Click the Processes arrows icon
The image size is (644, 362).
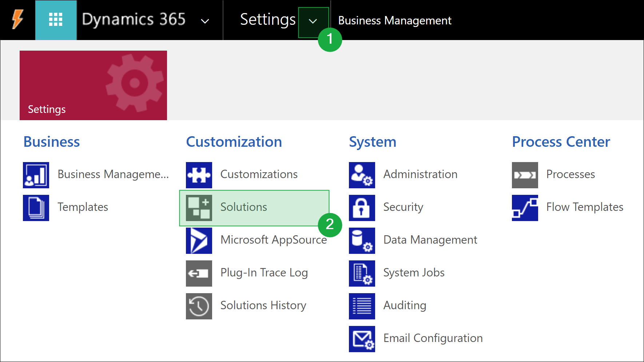pyautogui.click(x=525, y=175)
